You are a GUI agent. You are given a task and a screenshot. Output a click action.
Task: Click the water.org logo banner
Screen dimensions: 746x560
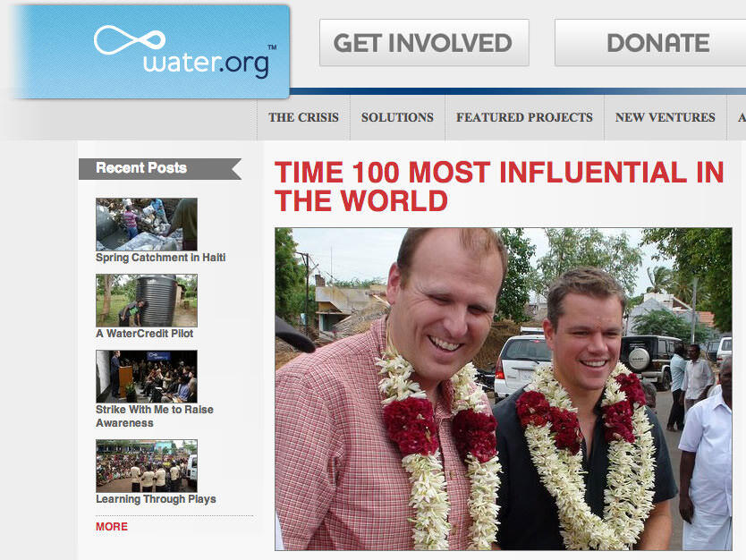(x=152, y=51)
